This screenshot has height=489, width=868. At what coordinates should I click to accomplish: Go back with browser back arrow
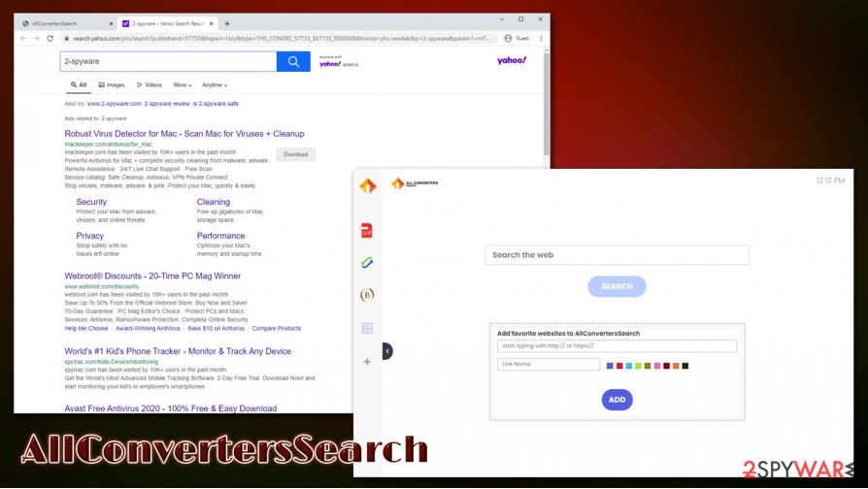tap(23, 38)
